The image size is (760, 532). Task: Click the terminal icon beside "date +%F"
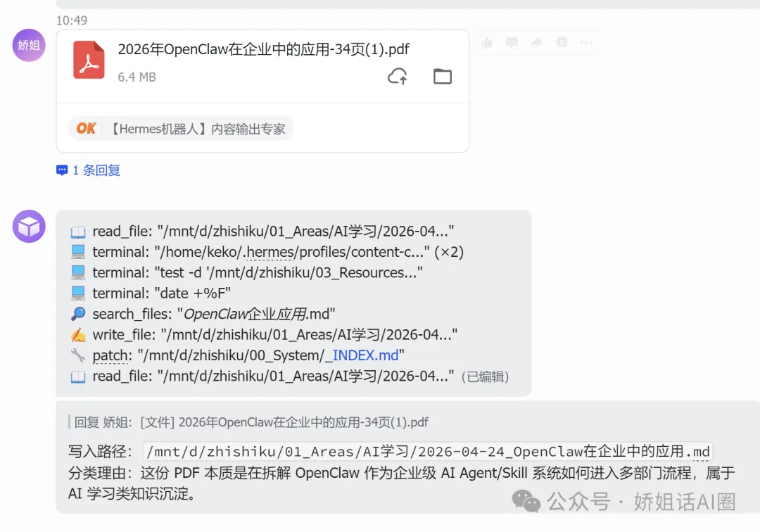[x=79, y=293]
